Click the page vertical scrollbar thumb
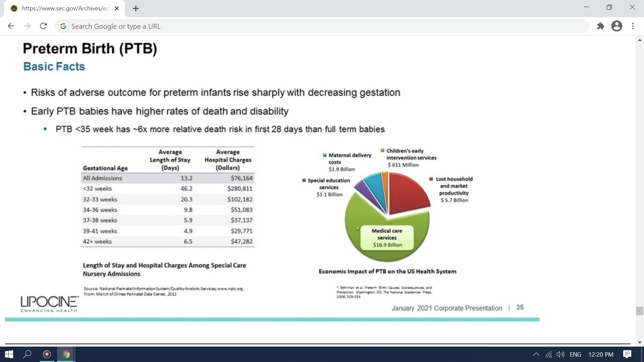 [x=639, y=311]
